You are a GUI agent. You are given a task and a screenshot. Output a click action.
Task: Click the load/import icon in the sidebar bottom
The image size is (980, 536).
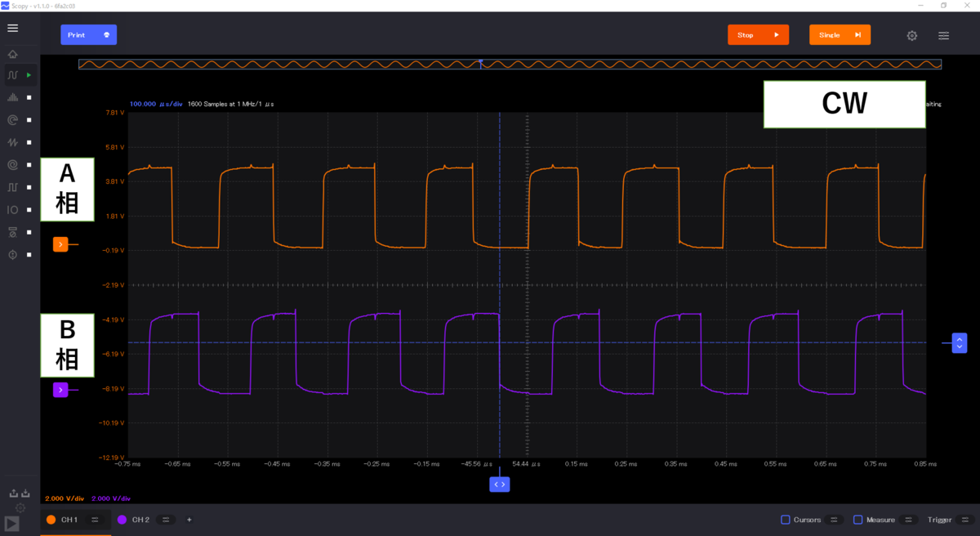[25, 493]
